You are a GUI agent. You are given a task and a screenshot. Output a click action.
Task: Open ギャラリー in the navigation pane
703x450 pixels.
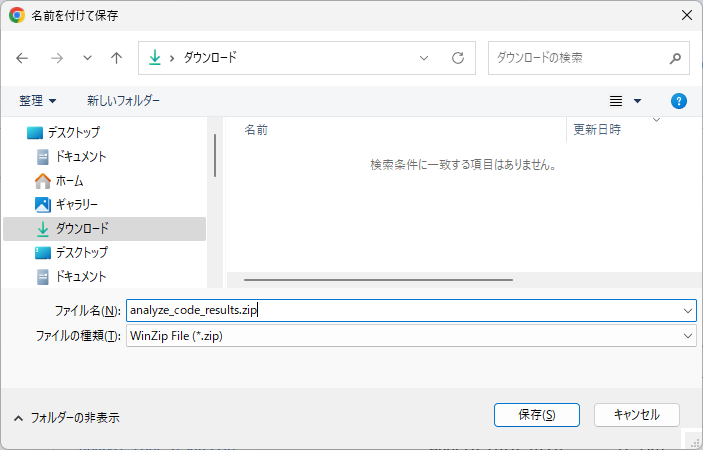tap(66, 204)
